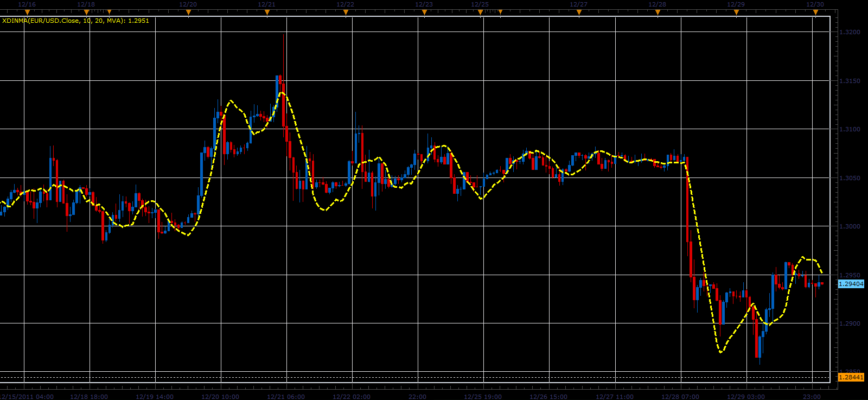The height and width of the screenshot is (400, 868).
Task: Click the 12/22 02:00 time axis label
Action: pyautogui.click(x=352, y=397)
